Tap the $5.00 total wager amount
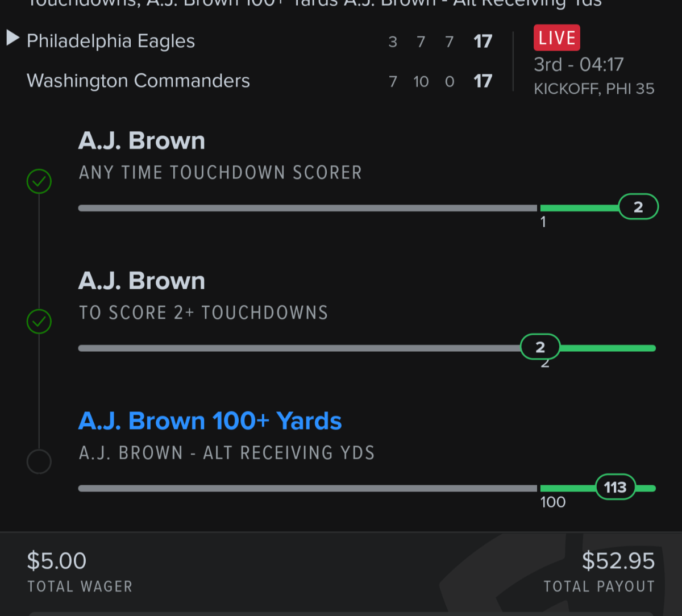 point(57,561)
